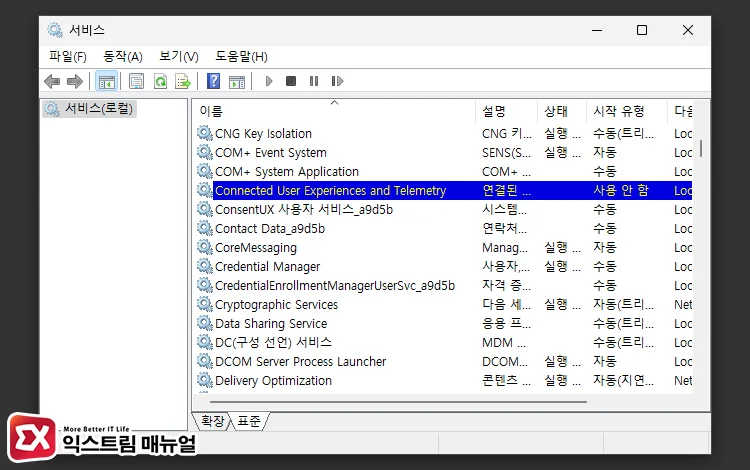Open the 파일(F) menu
This screenshot has height=470, width=750.
[67, 56]
